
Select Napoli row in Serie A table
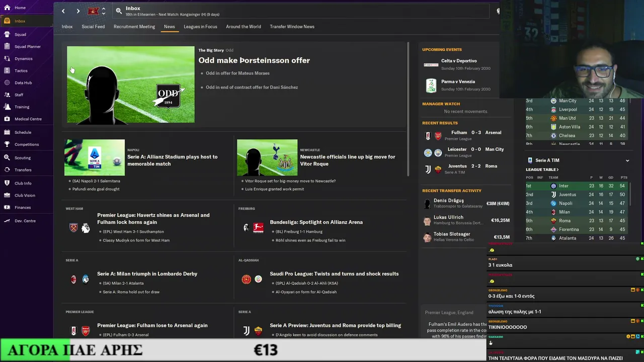(577, 204)
